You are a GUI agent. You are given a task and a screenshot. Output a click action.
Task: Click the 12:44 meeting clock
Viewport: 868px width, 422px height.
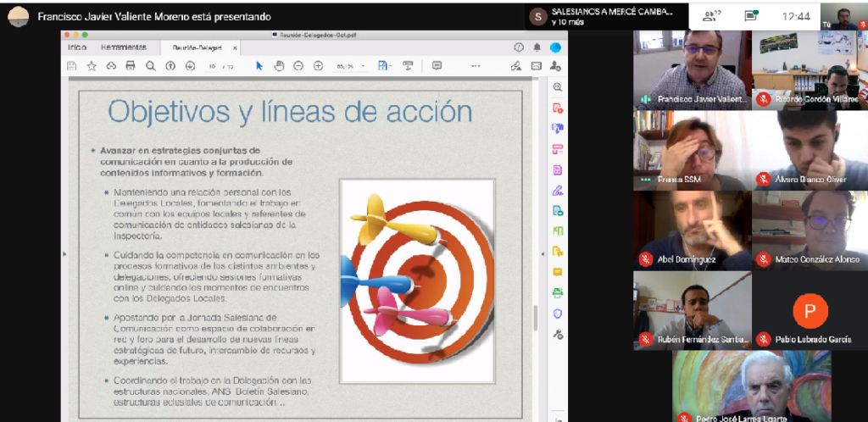click(796, 17)
